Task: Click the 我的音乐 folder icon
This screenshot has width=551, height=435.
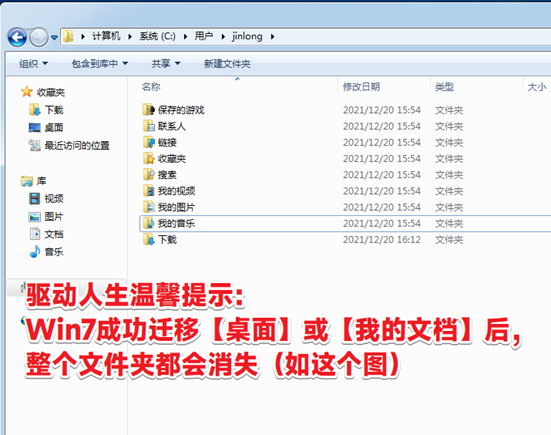Action: [149, 223]
